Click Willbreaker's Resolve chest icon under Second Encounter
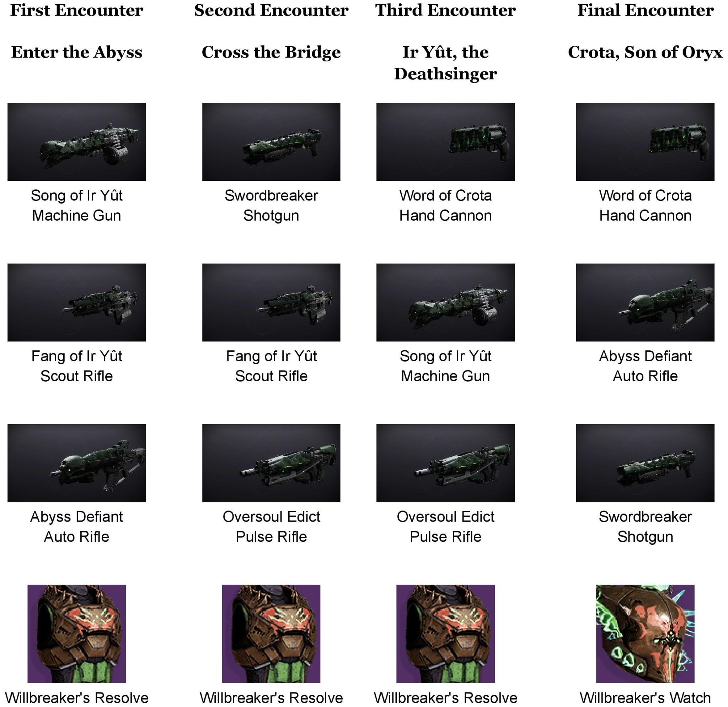 [x=271, y=634]
